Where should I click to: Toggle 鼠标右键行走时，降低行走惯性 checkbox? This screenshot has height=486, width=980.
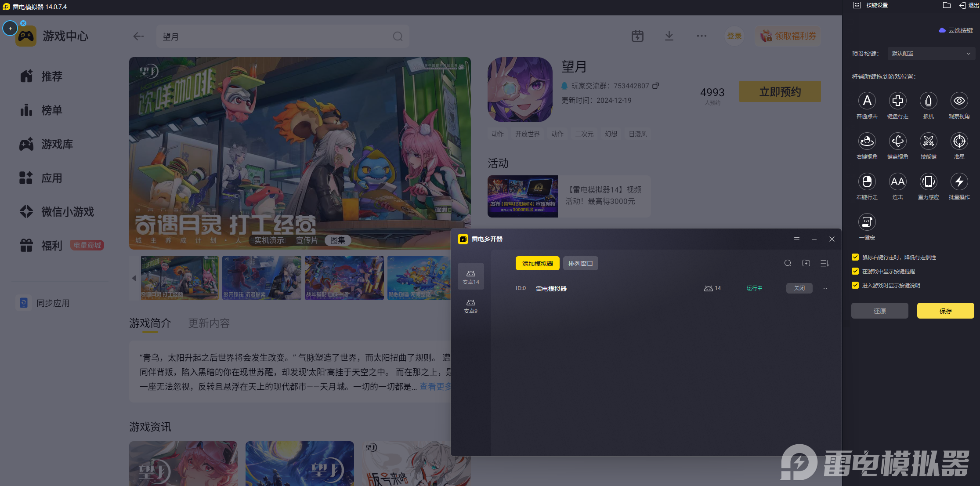coord(855,257)
